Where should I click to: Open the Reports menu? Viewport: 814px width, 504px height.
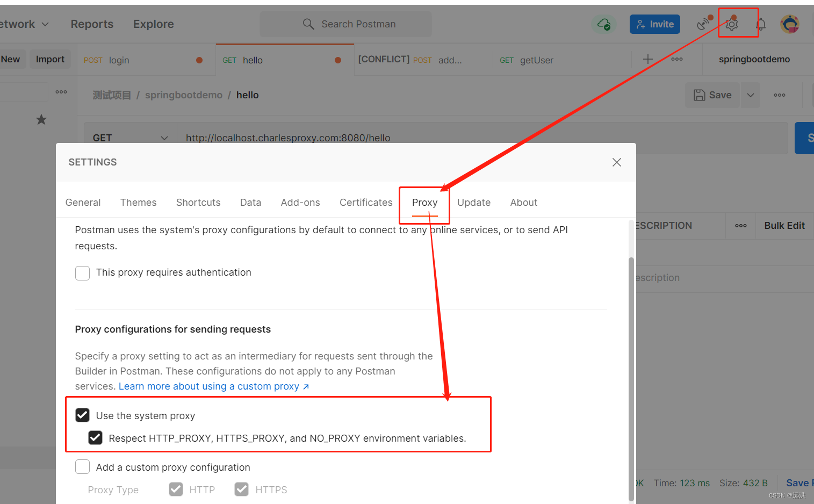click(x=92, y=24)
